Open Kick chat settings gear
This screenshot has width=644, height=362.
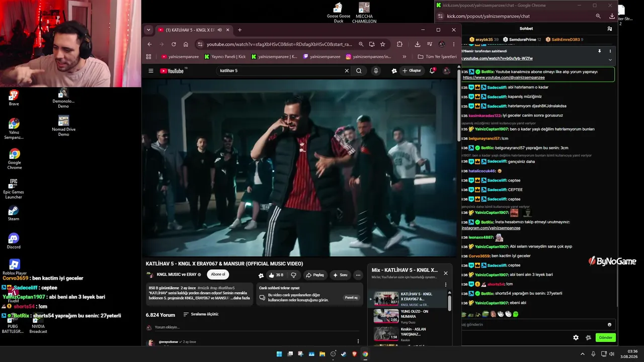coord(576,338)
